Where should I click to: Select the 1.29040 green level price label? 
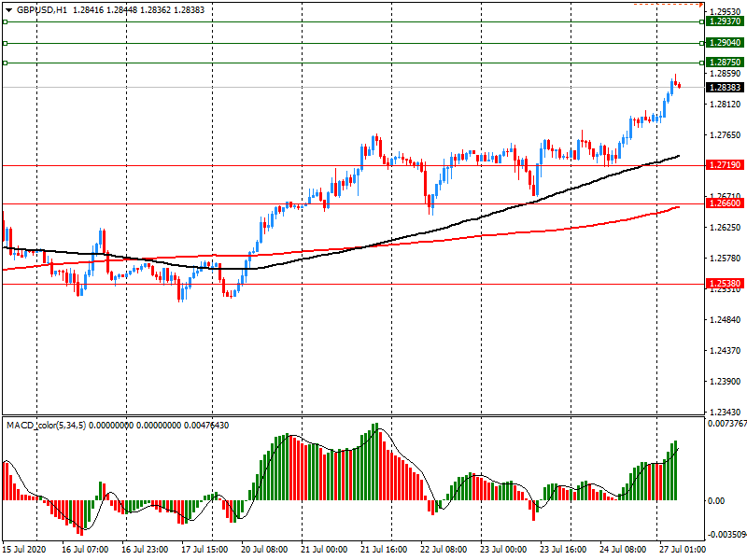726,43
